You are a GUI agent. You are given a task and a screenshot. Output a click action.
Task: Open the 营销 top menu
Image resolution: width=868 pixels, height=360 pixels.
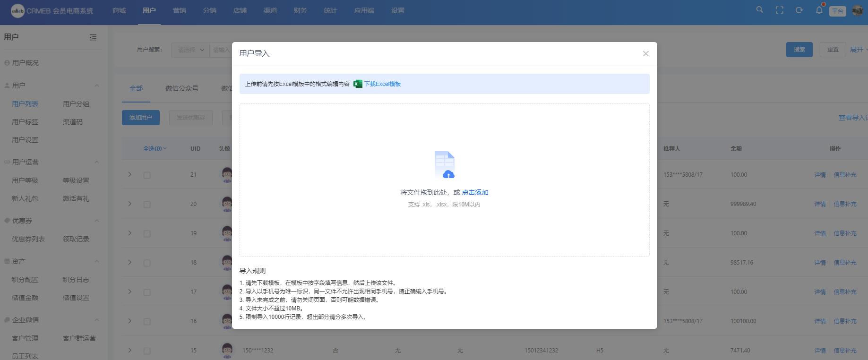point(180,10)
